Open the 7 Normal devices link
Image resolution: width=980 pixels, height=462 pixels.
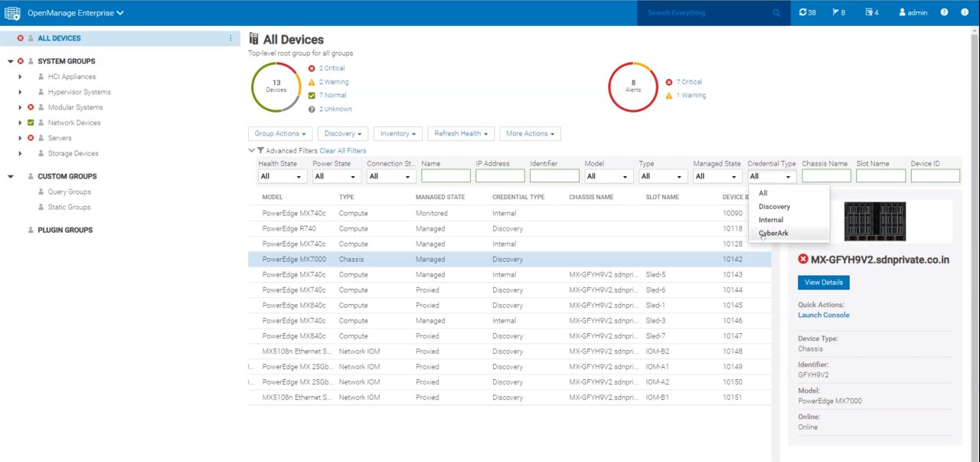click(332, 96)
